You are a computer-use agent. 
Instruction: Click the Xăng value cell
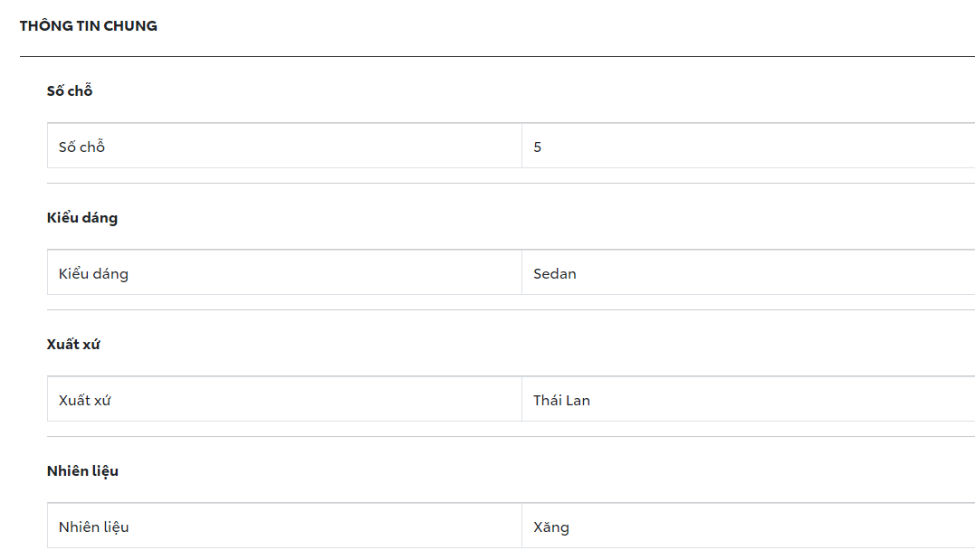[551, 527]
